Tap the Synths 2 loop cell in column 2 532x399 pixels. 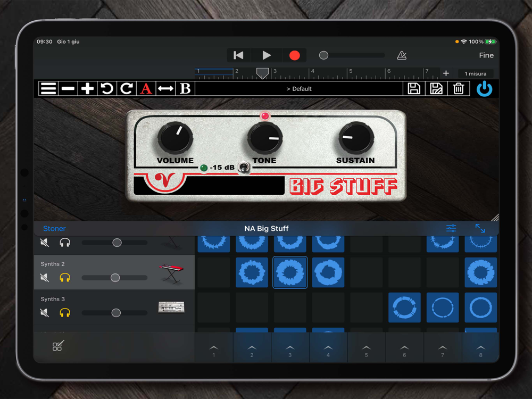(252, 272)
